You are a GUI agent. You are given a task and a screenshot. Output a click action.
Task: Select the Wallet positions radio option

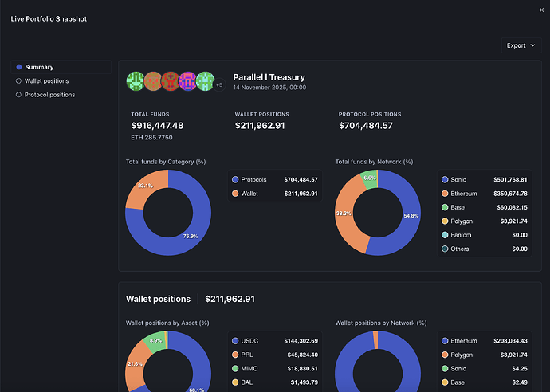18,81
